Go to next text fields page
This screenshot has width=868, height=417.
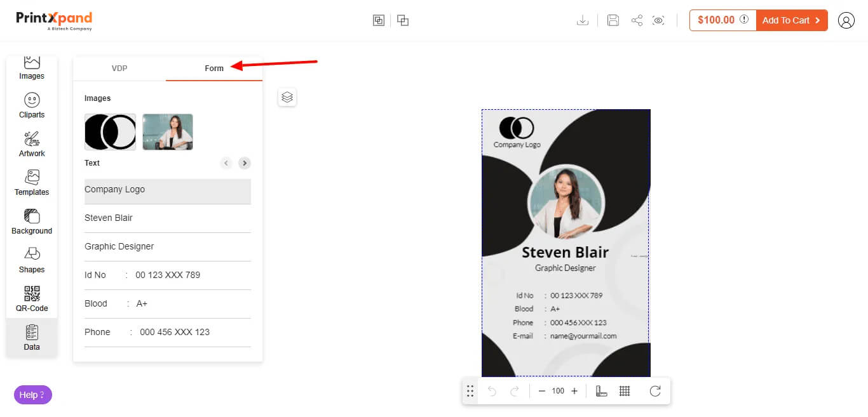click(x=245, y=163)
